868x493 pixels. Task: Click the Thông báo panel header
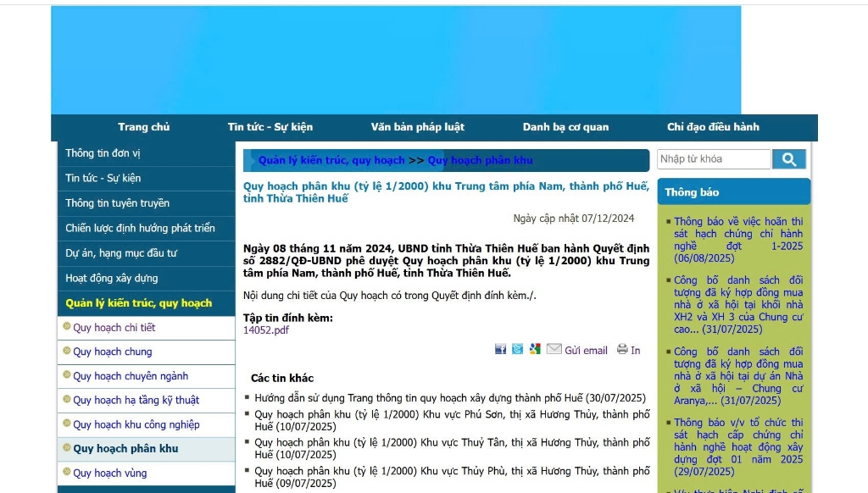click(x=734, y=192)
